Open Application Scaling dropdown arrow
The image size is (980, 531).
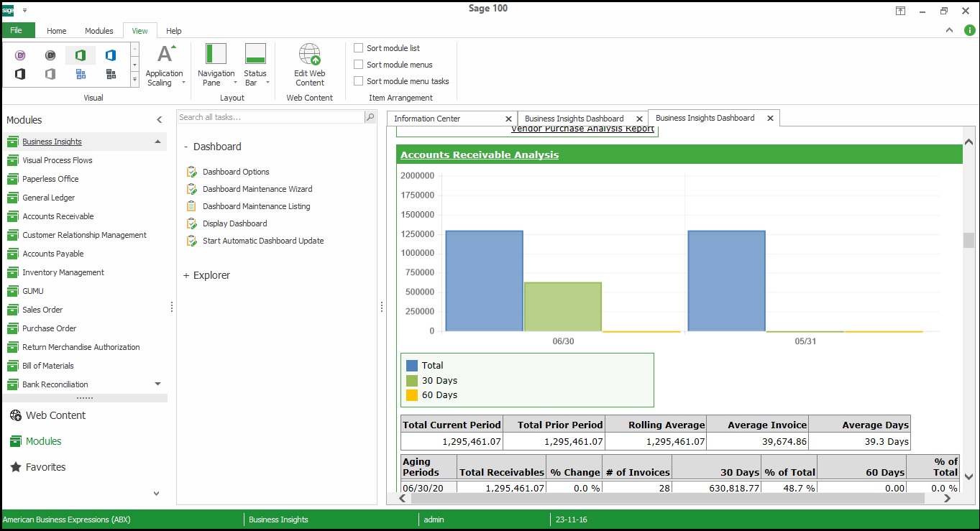tap(183, 83)
